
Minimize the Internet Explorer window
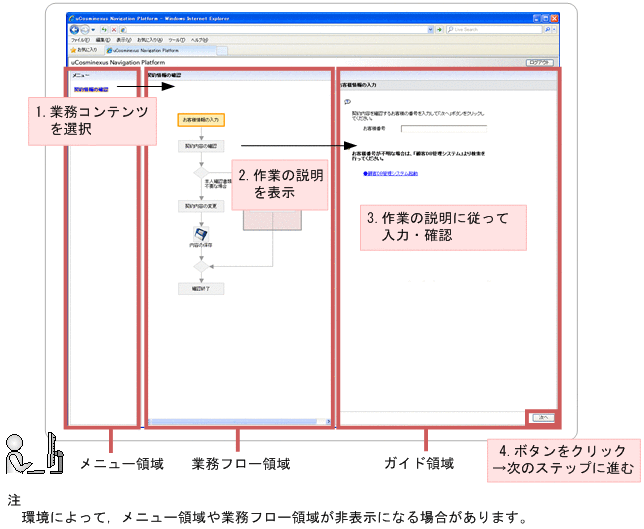pos(537,18)
